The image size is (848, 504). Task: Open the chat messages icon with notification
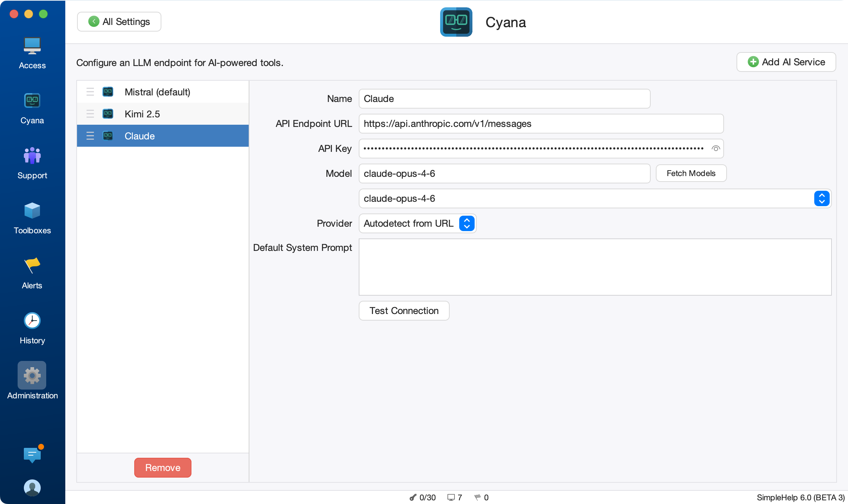(33, 454)
